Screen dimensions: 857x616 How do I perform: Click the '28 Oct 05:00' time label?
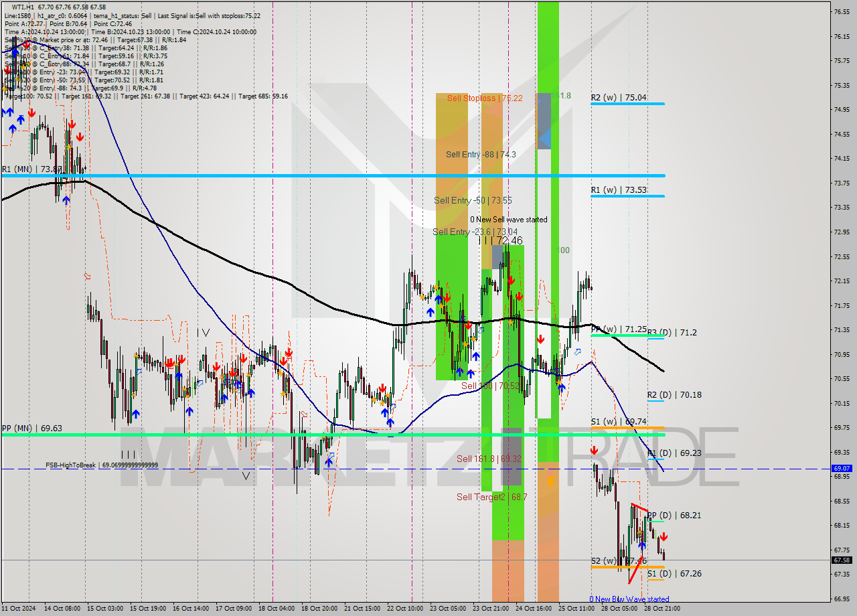coord(620,609)
